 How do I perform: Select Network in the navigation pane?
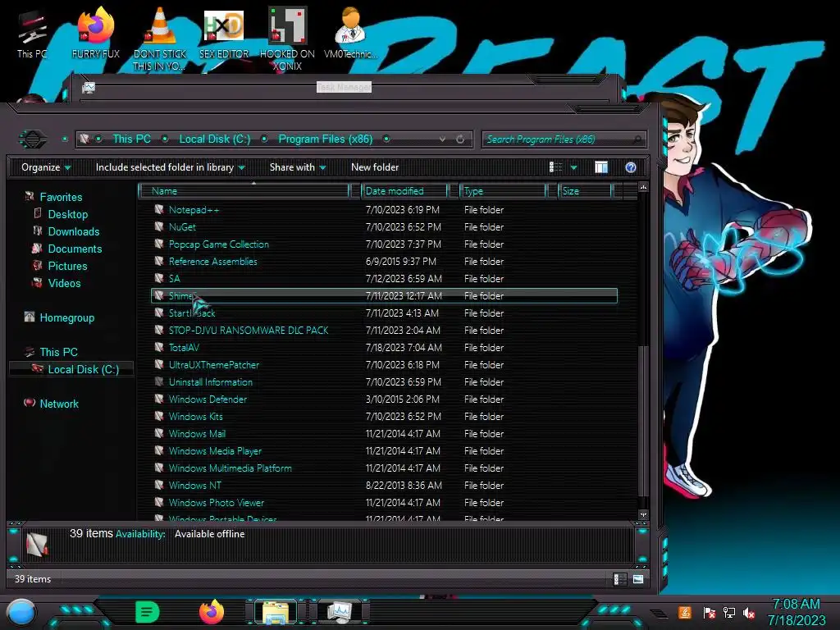(59, 404)
